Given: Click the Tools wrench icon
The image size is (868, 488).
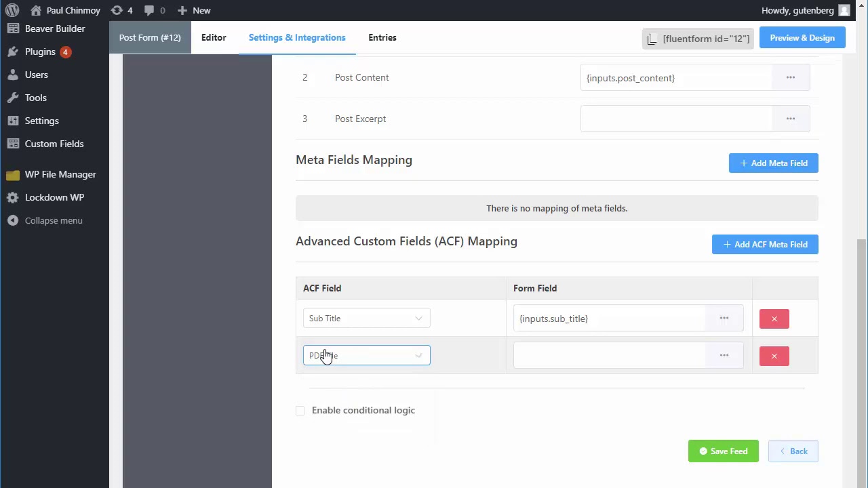Looking at the screenshot, I should tap(13, 98).
